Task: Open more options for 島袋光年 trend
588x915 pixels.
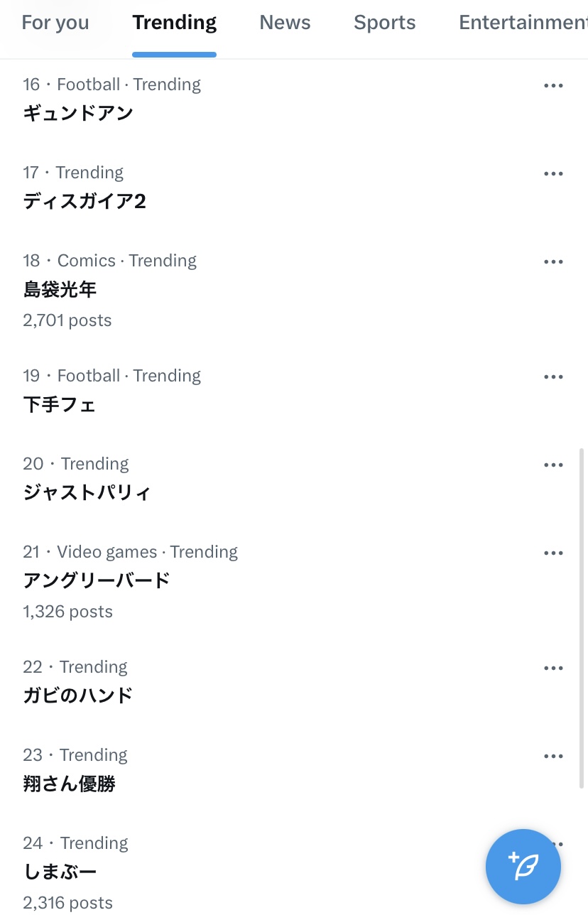Action: [x=553, y=262]
